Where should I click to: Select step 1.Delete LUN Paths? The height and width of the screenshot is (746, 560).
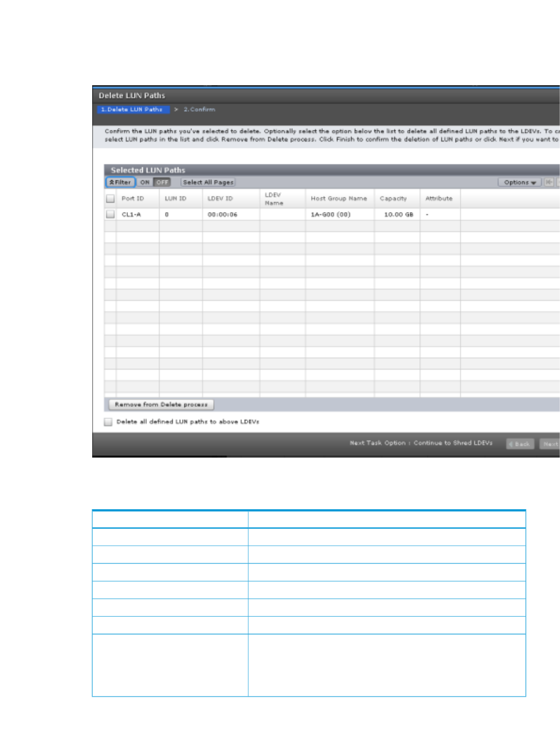tap(134, 109)
